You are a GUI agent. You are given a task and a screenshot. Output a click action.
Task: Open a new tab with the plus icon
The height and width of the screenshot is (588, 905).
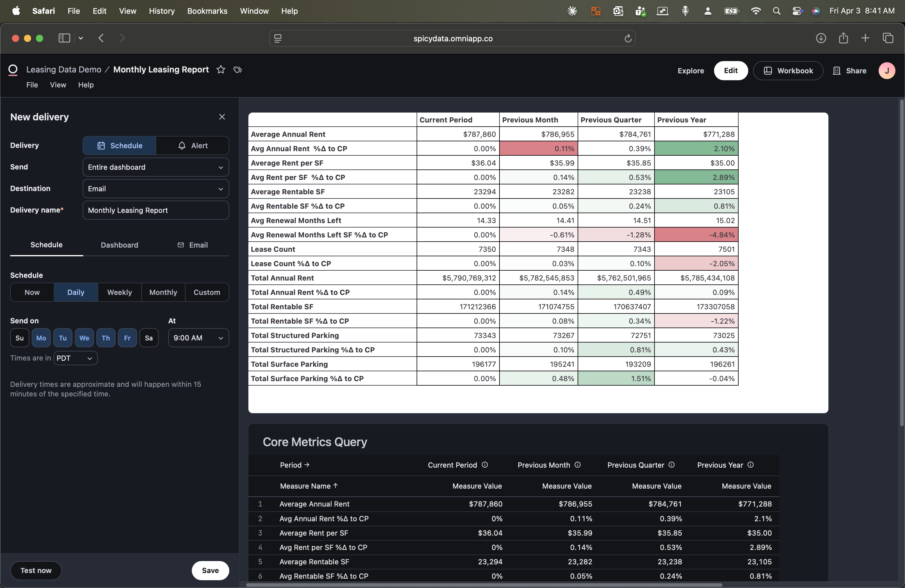point(865,38)
